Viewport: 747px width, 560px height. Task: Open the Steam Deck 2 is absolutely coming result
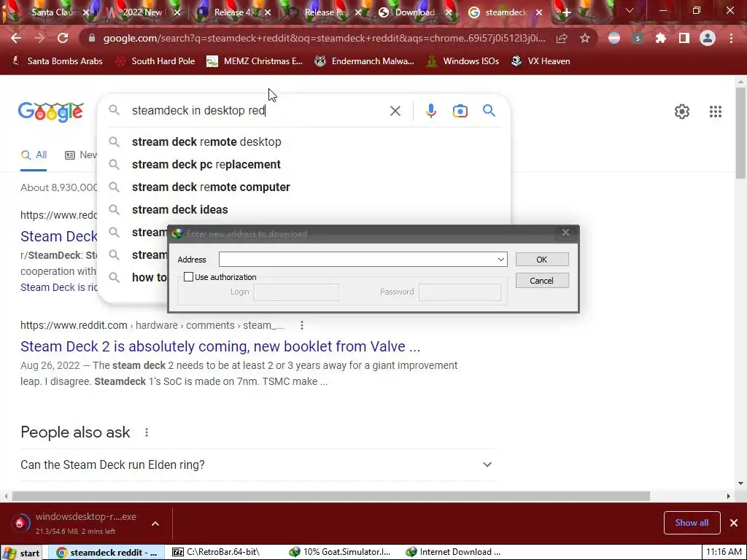[x=220, y=346]
